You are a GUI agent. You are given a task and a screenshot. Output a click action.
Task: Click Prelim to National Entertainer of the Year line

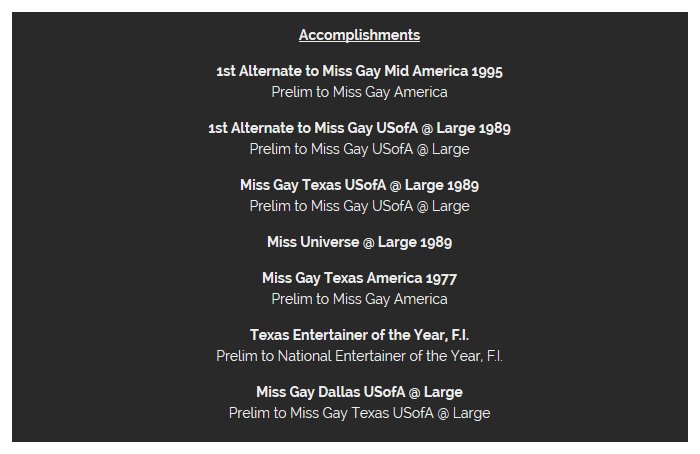(359, 356)
